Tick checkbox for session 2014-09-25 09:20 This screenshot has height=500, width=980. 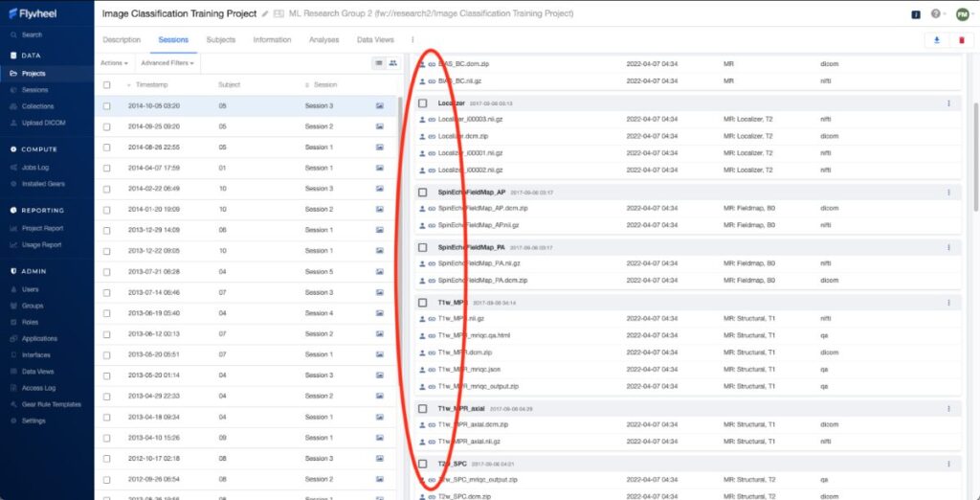[107, 126]
